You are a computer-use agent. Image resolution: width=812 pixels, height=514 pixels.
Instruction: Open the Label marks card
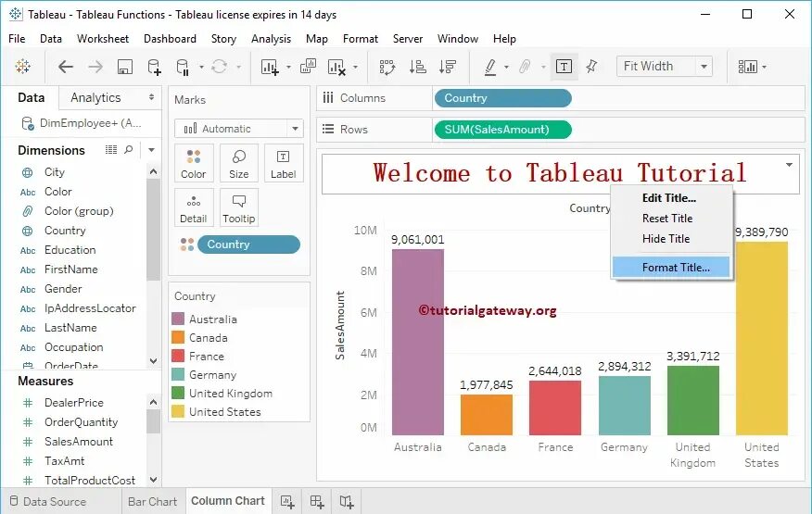[x=284, y=163]
